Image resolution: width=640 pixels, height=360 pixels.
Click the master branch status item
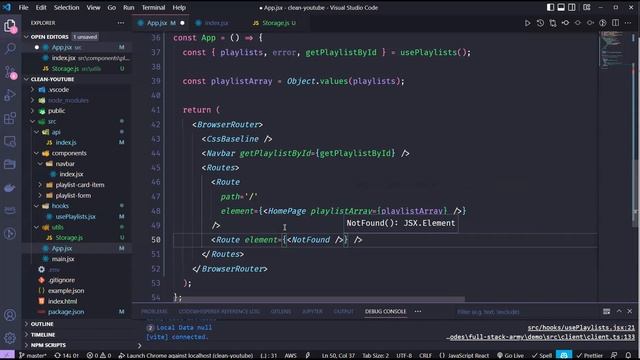33,356
